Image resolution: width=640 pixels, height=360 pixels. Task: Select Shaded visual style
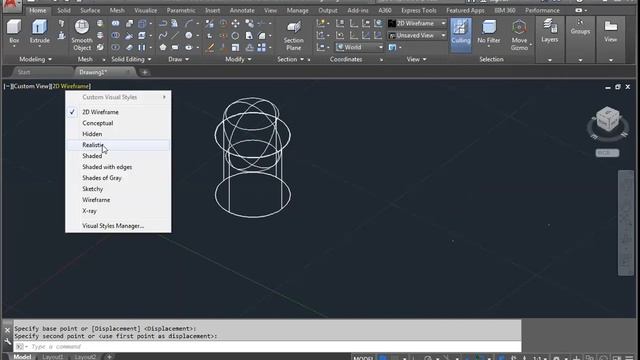click(118, 156)
